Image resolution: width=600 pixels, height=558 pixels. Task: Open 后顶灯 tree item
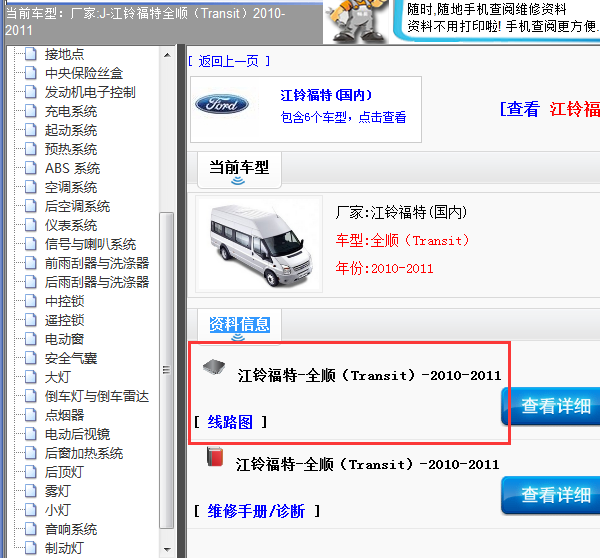64,472
